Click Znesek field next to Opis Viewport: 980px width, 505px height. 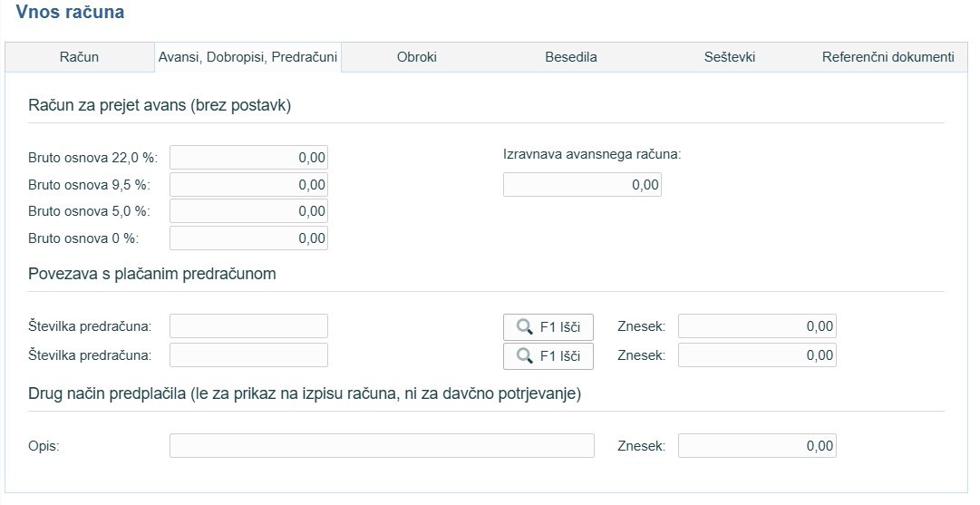(x=757, y=446)
